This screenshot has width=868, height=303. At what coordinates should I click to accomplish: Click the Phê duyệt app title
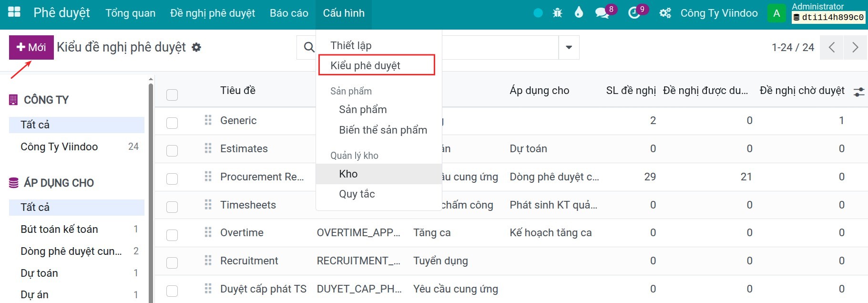pos(61,12)
